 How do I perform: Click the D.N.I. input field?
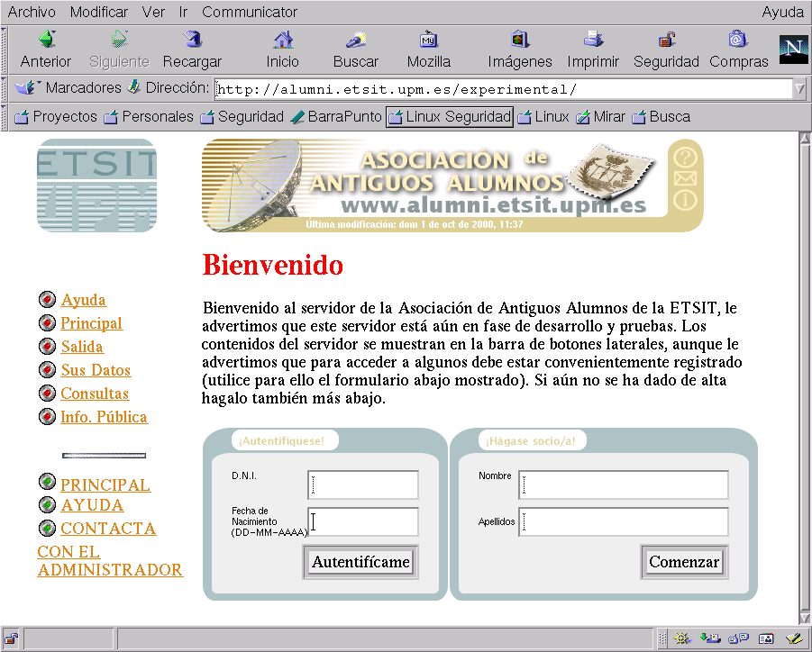(x=363, y=484)
